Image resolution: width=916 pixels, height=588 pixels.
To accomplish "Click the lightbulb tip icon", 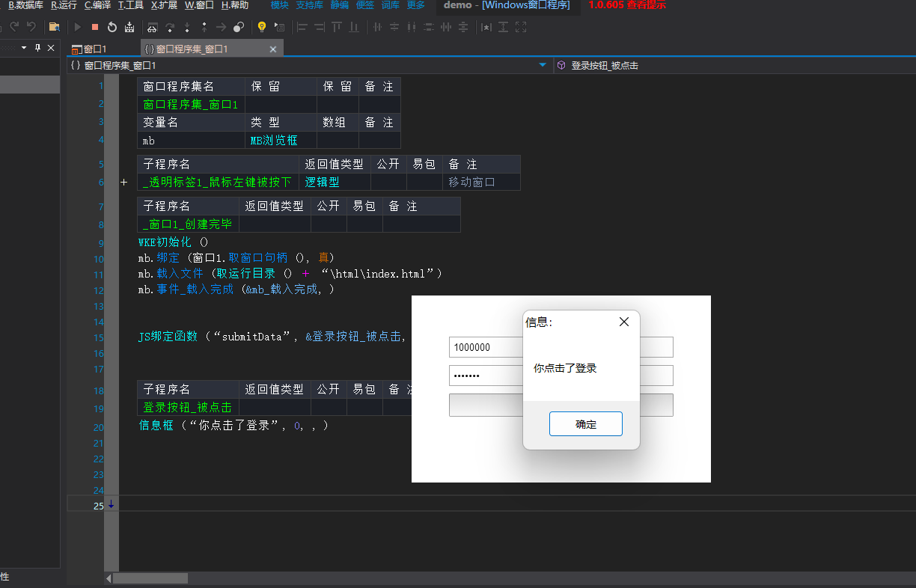I will tap(262, 27).
